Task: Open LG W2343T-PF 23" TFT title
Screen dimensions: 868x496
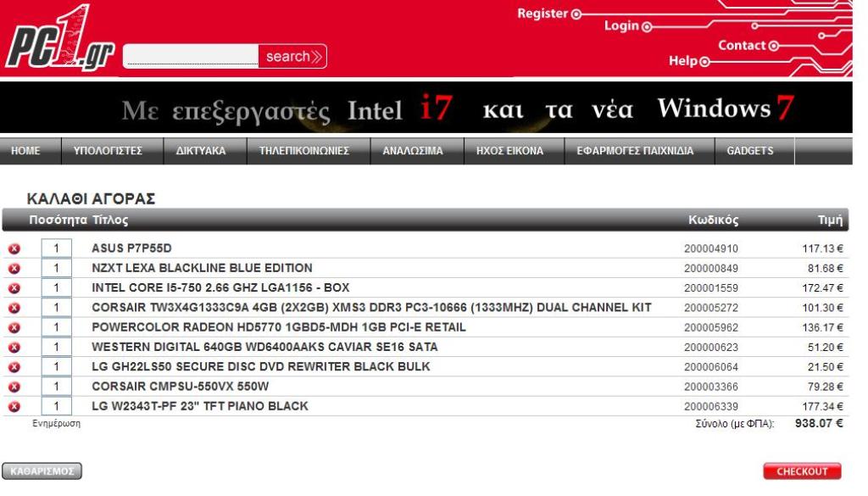Action: [x=200, y=406]
